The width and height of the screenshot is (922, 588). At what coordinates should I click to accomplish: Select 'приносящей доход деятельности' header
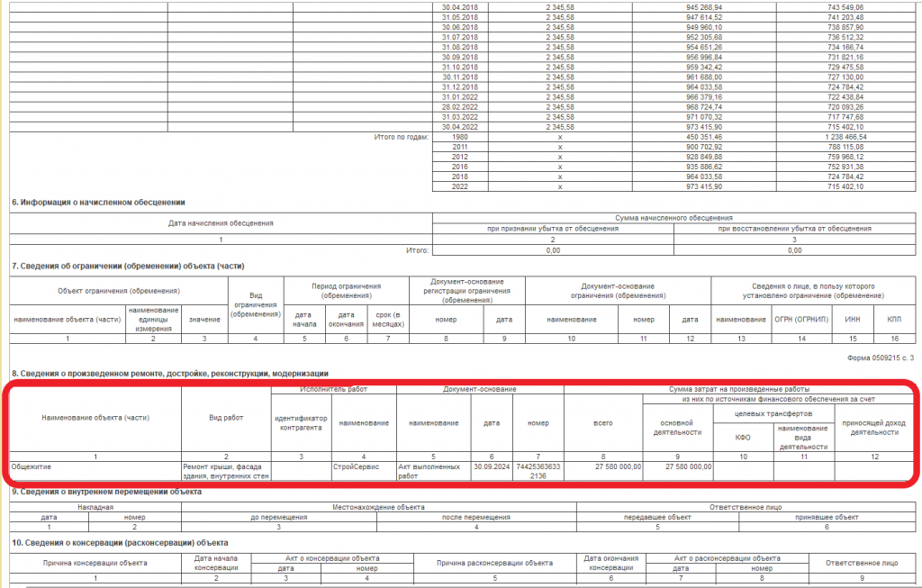click(x=873, y=428)
